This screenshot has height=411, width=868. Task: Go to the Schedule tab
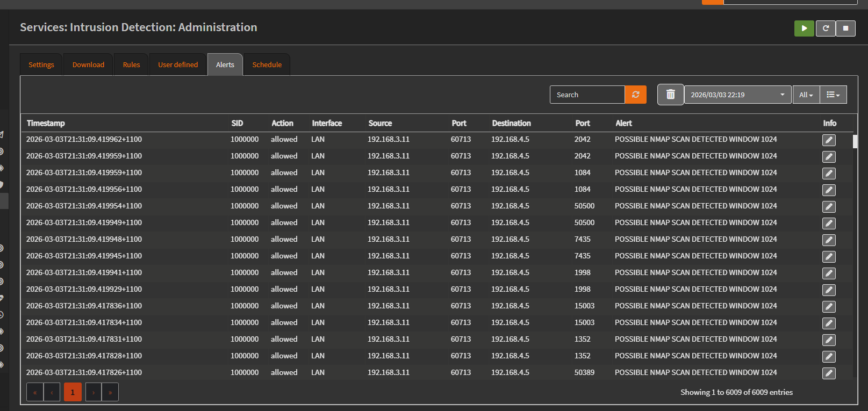point(267,65)
